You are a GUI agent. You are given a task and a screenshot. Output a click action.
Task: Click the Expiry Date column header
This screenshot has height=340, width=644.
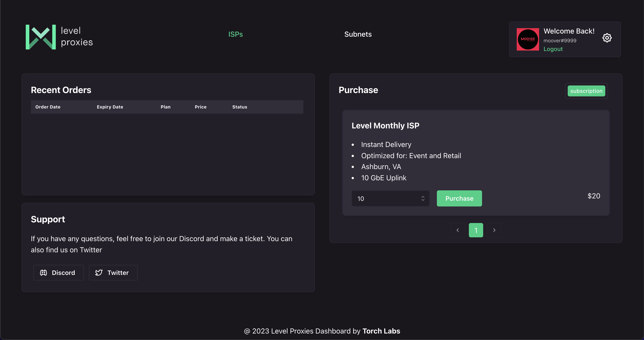click(110, 107)
